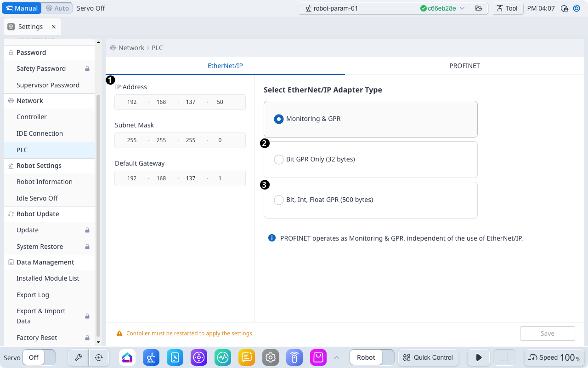Open the store bag icon in dock
588x368 pixels.
318,357
